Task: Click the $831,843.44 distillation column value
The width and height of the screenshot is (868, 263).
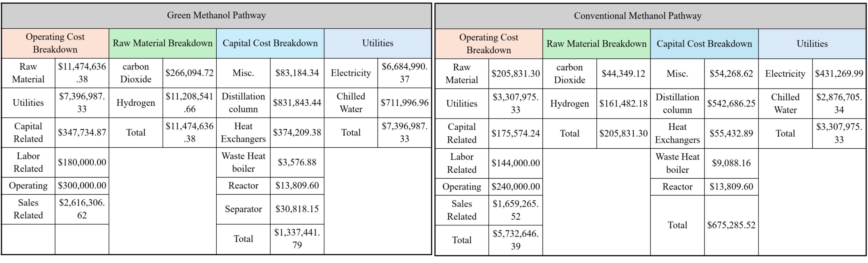Action: click(x=297, y=103)
